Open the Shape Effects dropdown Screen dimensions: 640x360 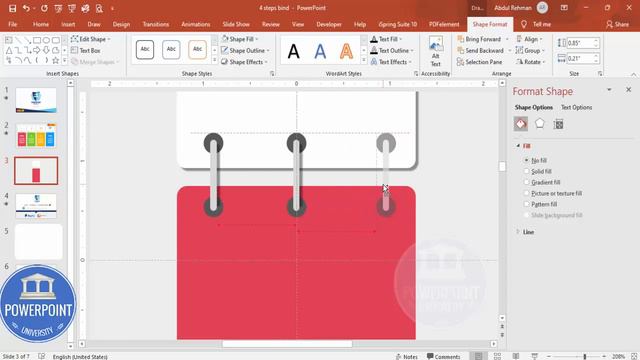244,62
